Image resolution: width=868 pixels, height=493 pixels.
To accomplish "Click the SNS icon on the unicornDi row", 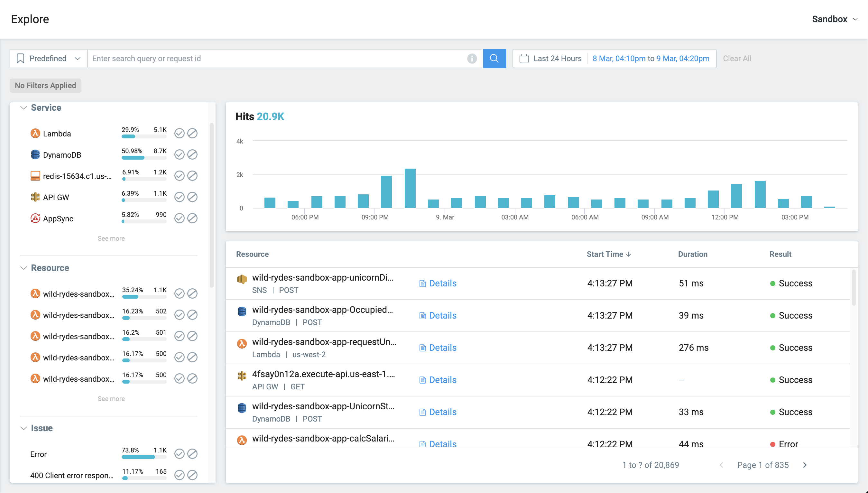I will tap(242, 279).
